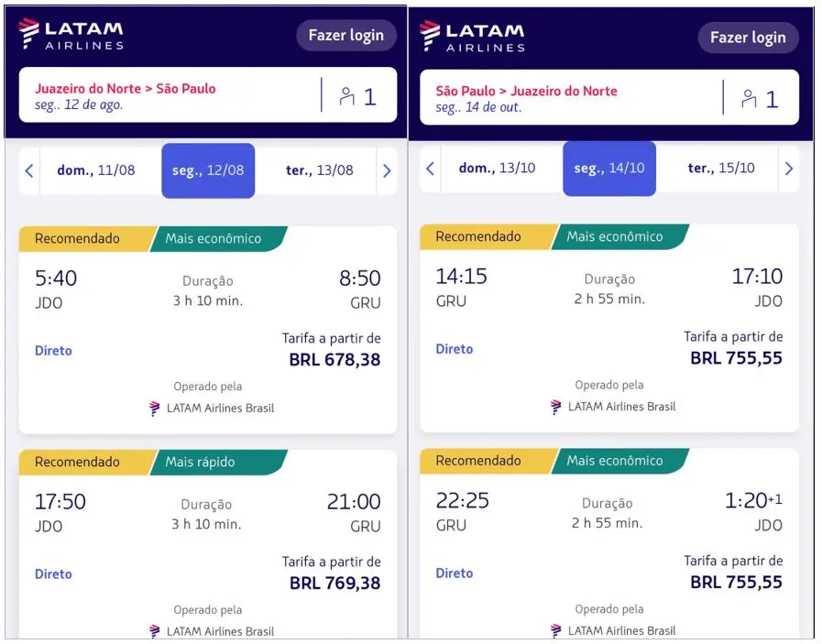Select the dom., 11/08 date tab
This screenshot has width=822, height=644.
click(x=95, y=170)
